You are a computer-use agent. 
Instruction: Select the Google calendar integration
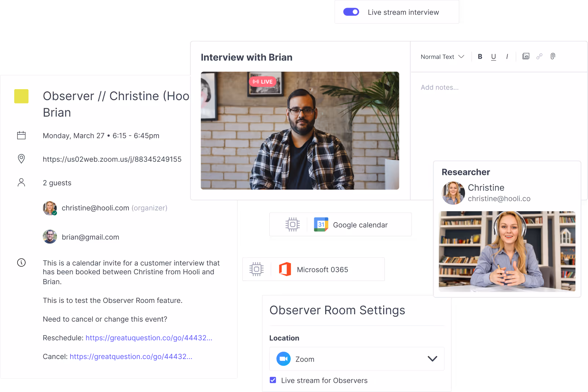click(340, 224)
